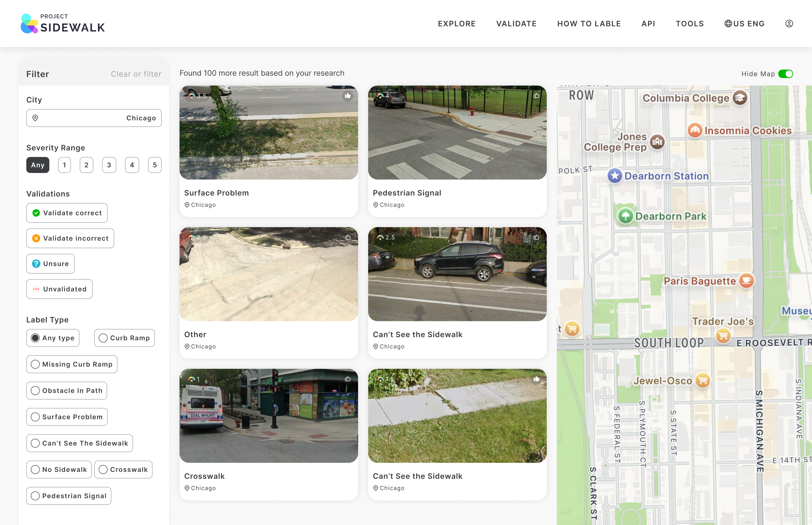Like the Surface Problem result with thumbs-up
This screenshot has height=525, width=812.
coord(348,96)
